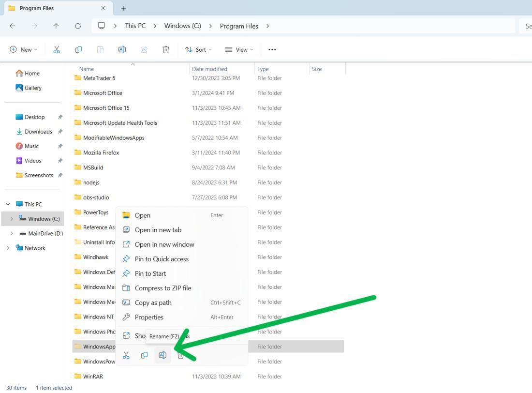532x393 pixels.
Task: Expand chevron after Windows (C:) breadcrumb
Action: [211, 26]
